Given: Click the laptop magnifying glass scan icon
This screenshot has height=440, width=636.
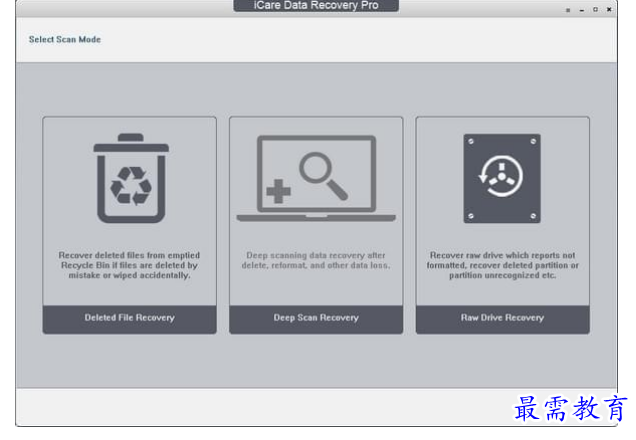Looking at the screenshot, I should click(x=316, y=178).
